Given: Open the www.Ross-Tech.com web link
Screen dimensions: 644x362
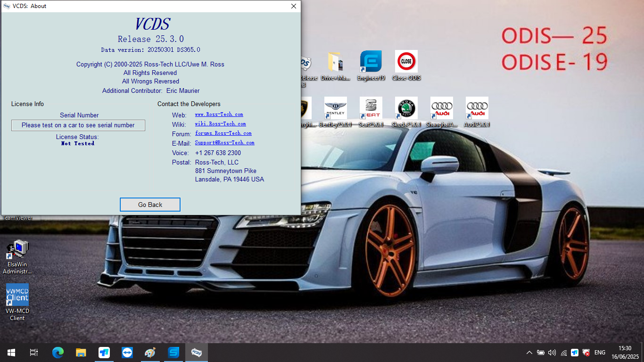Looking at the screenshot, I should (x=219, y=115).
